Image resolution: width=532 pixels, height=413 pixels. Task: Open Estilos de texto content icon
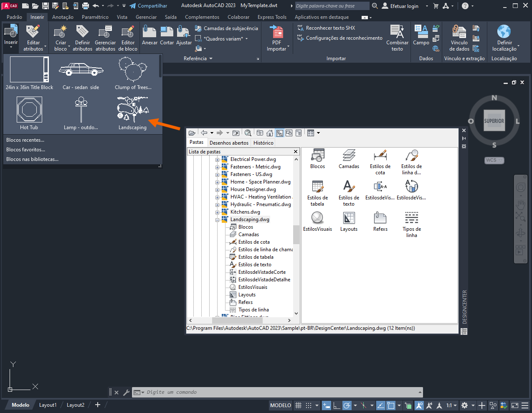coord(349,193)
